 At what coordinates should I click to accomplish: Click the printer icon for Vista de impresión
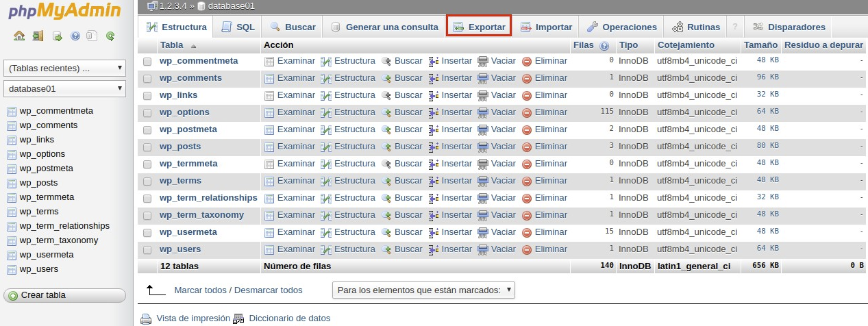146,318
